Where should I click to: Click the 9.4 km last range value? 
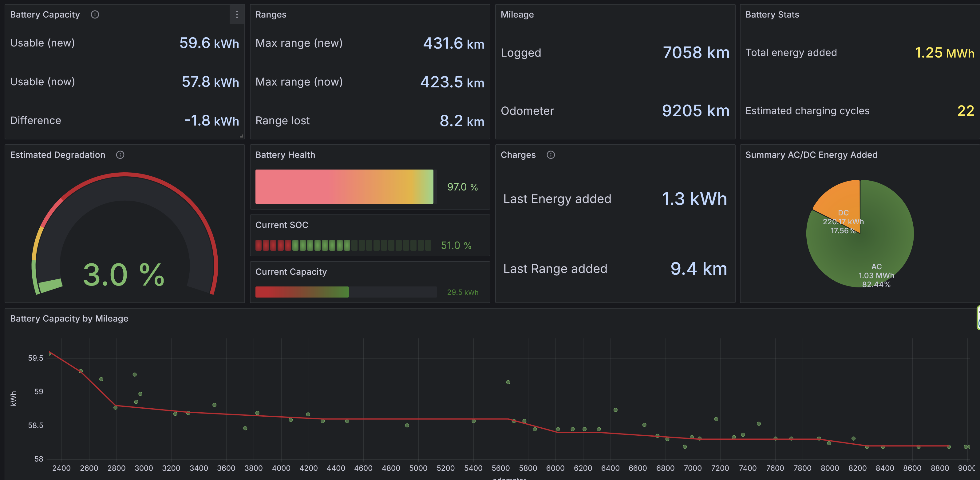[x=698, y=269]
